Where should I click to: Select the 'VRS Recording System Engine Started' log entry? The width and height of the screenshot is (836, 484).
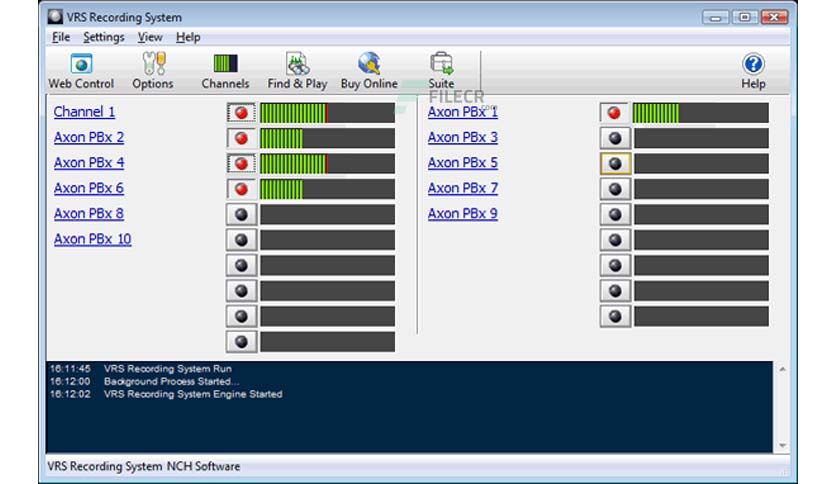pos(193,394)
